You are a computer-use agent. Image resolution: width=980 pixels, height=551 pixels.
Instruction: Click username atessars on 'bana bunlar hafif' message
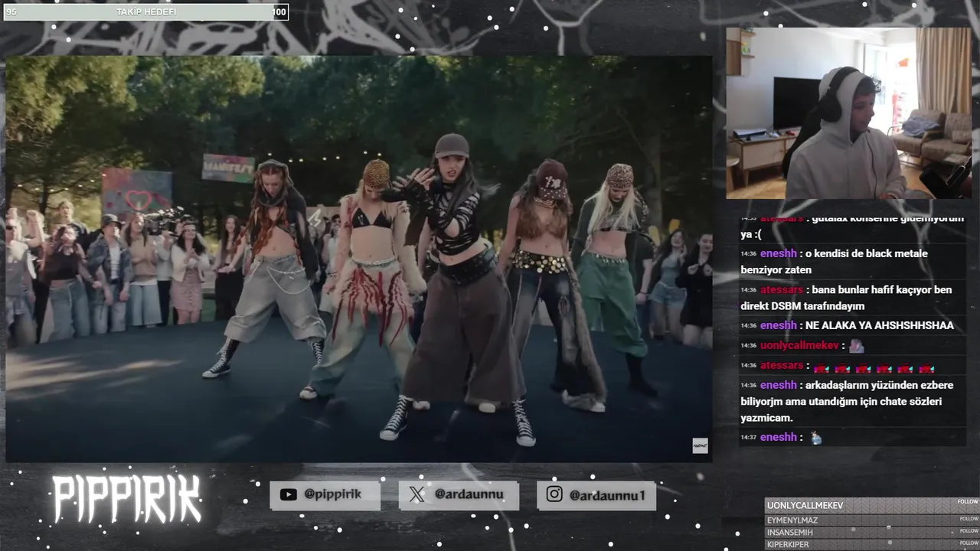782,290
